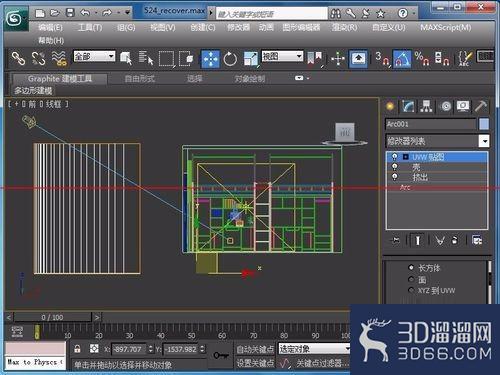Click the Bind to Space Warp tool
Image resolution: width=500 pixels, height=375 pixels.
[x=59, y=59]
